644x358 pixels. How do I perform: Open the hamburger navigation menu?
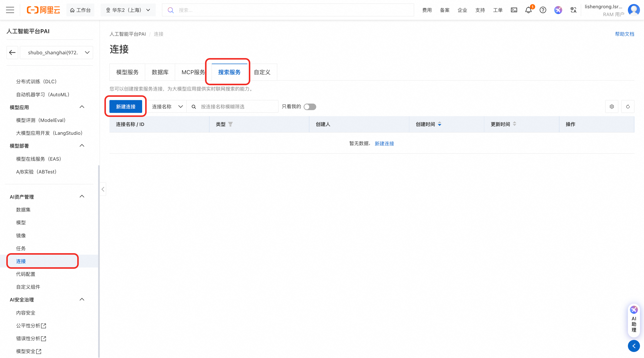10,10
